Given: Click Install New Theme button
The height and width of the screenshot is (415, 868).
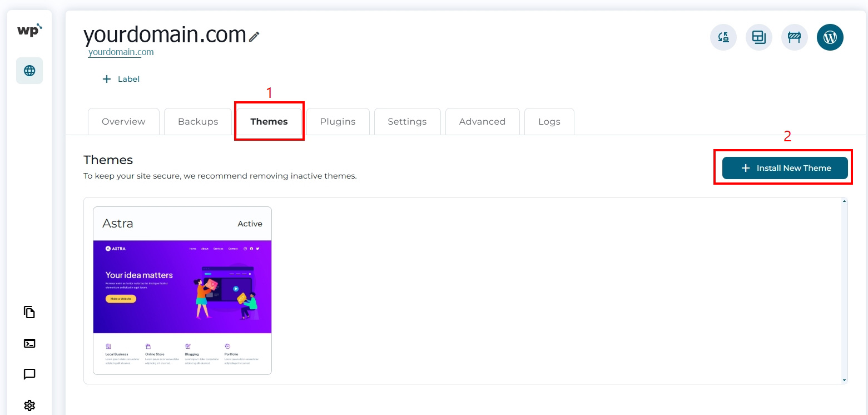Looking at the screenshot, I should pos(785,168).
